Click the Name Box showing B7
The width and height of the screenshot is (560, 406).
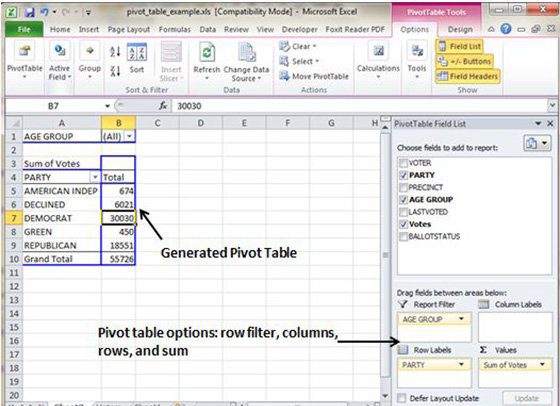tap(54, 106)
